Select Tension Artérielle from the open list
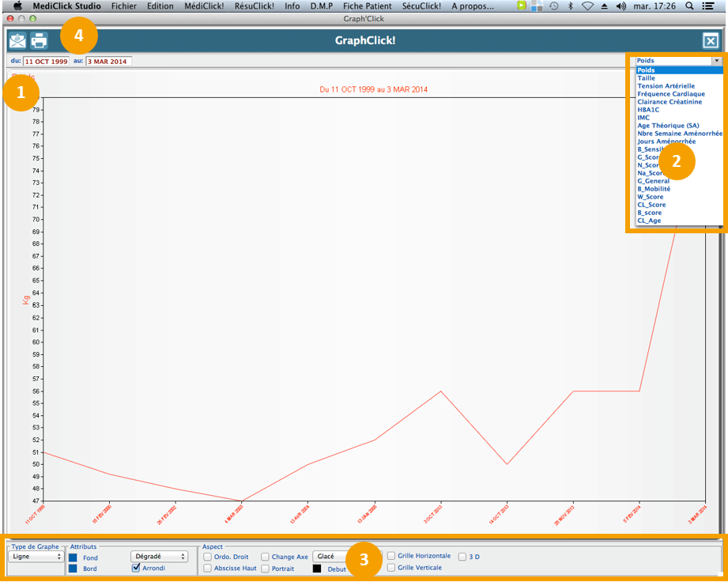Screen dimensions: 728x582 coord(666,86)
